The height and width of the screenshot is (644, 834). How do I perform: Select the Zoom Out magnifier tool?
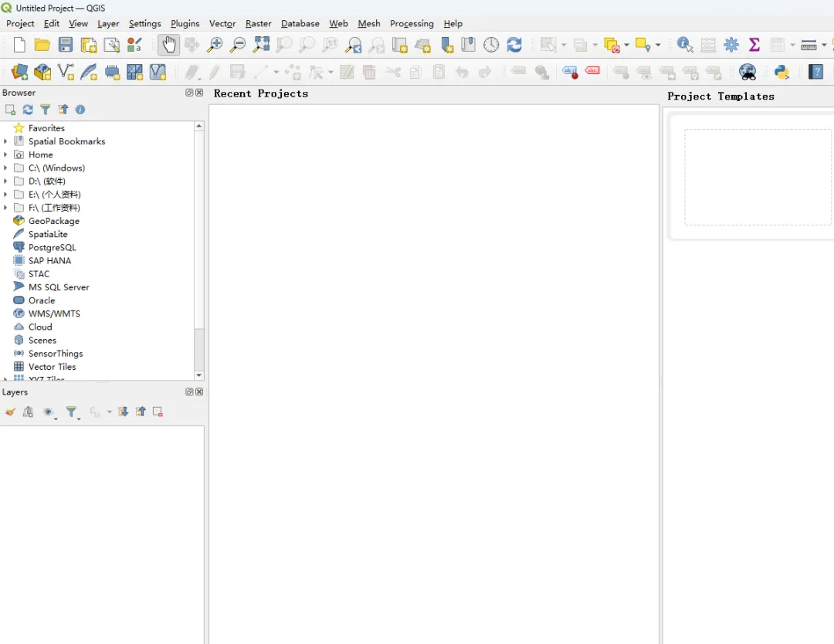(238, 45)
